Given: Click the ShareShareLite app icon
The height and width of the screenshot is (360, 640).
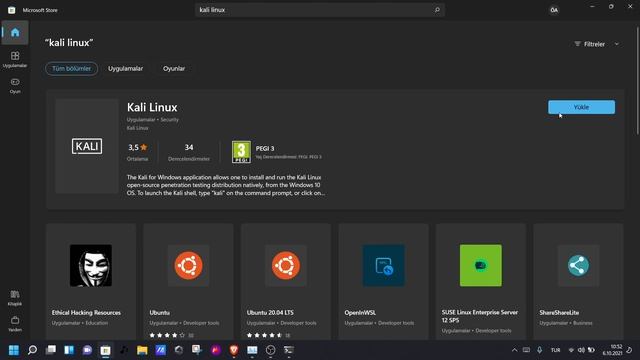Looking at the screenshot, I should [578, 265].
